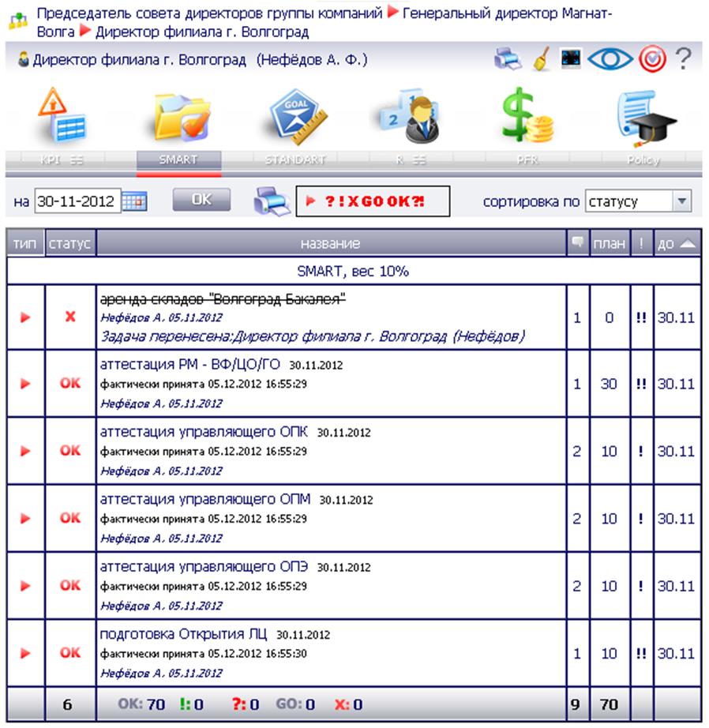Image resolution: width=709 pixels, height=728 pixels.
Task: Click the deadline 30.11 for подготовка Открытия ЛЦ
Action: (x=676, y=654)
